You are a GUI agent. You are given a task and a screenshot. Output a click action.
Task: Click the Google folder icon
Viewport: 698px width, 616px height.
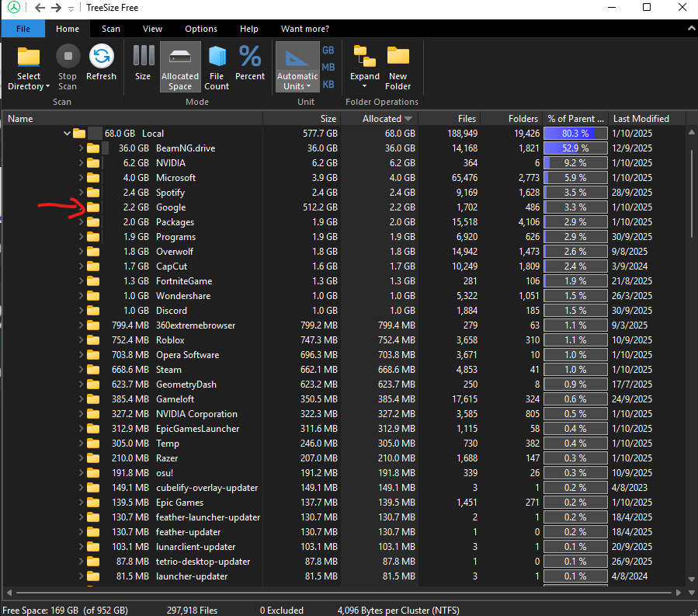[x=93, y=207]
